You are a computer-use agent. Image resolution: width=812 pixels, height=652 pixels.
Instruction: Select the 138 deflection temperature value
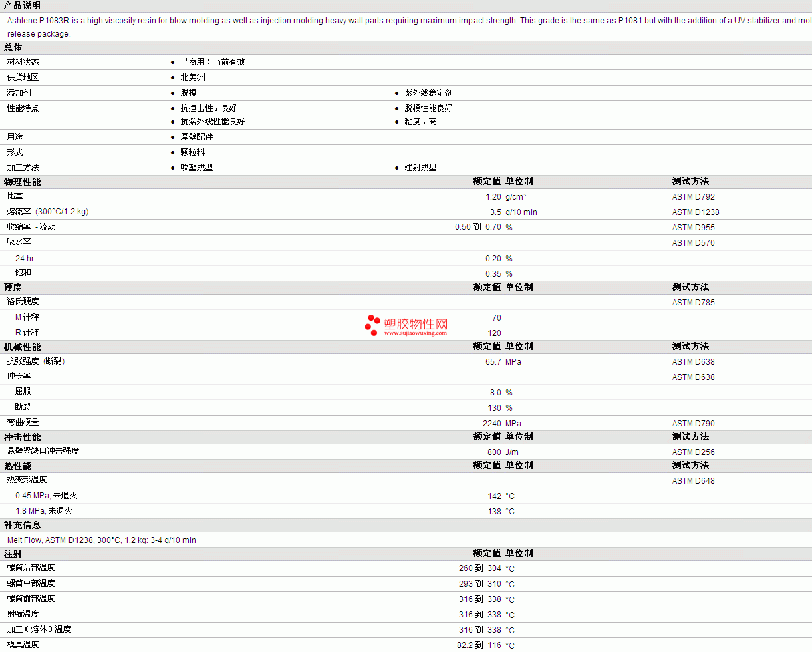[x=494, y=512]
